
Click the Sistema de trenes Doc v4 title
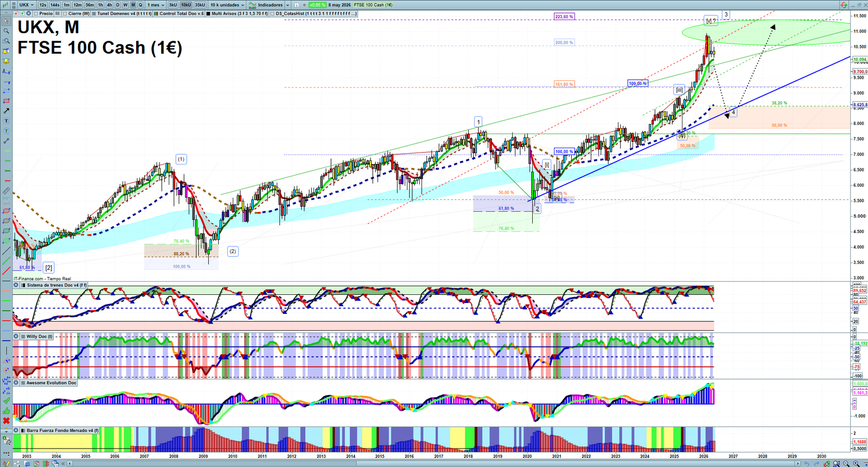click(x=56, y=285)
